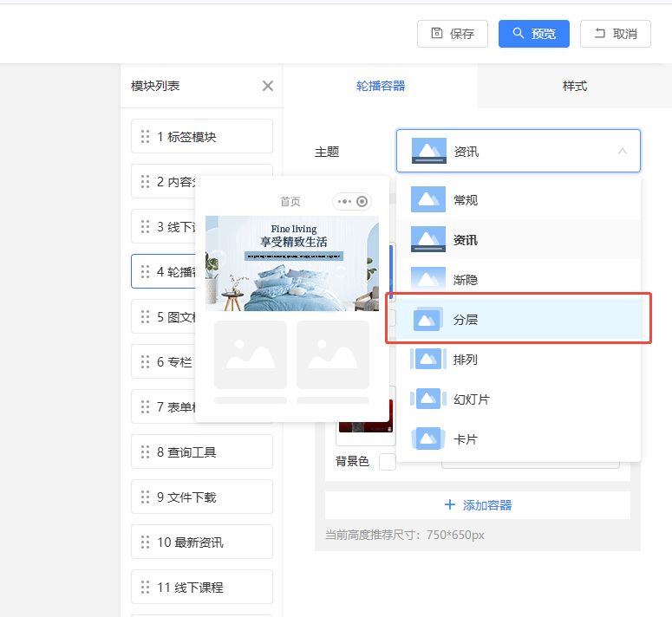Image resolution: width=672 pixels, height=617 pixels.
Task: Choose the 常规 theme icon option
Action: pyautogui.click(x=427, y=200)
